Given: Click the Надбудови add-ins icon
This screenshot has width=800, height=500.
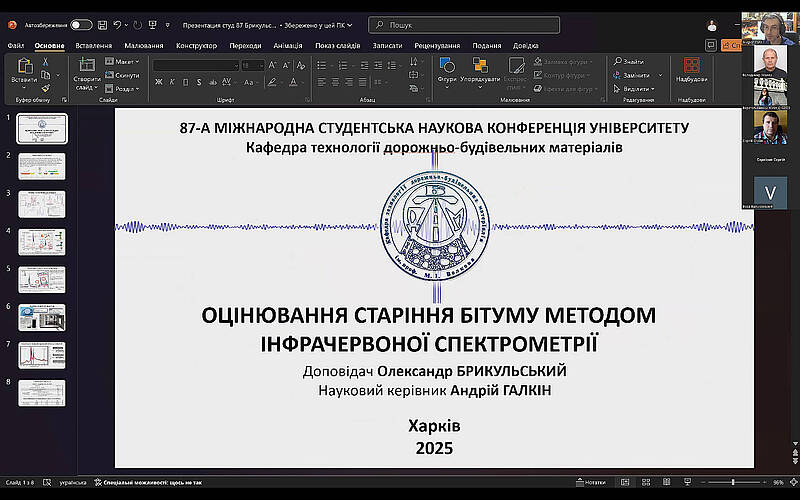Looking at the screenshot, I should pyautogui.click(x=692, y=65).
